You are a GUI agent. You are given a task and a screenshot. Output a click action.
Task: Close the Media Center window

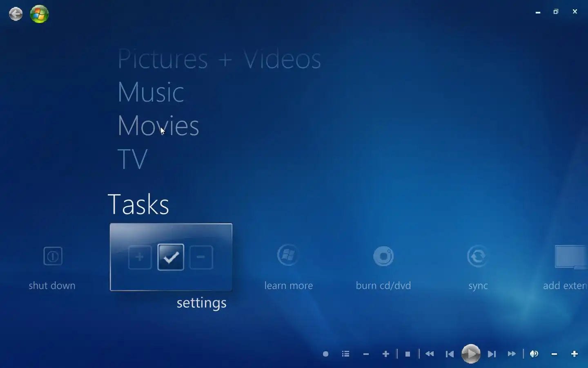coord(575,11)
